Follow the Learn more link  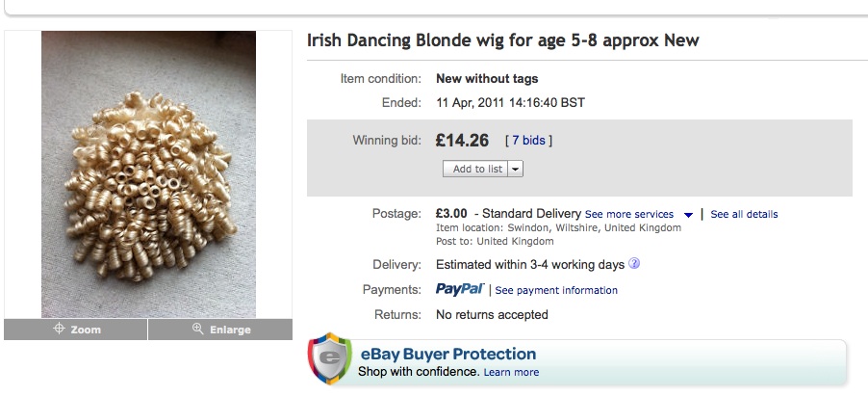511,372
